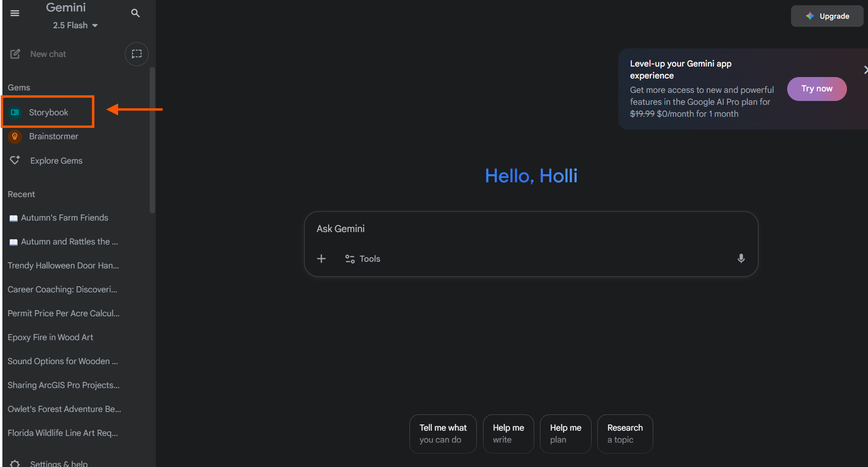
Task: Open Career Coaching: Discoveri... chat
Action: (x=62, y=289)
